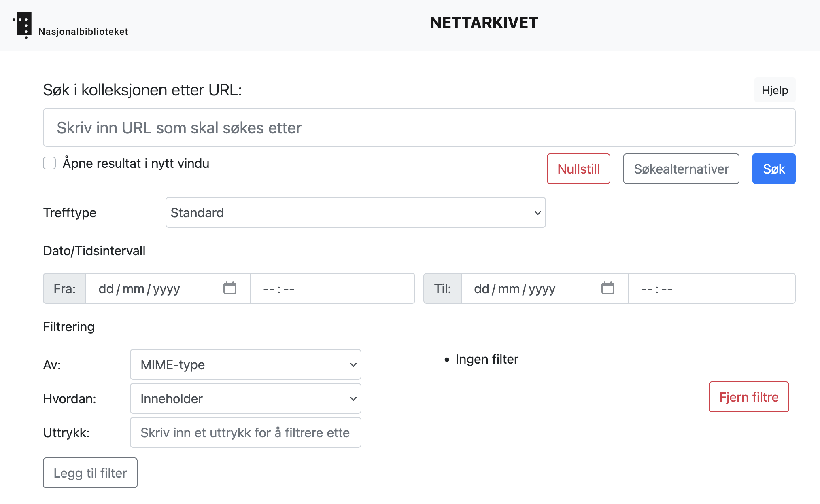Click the Nullstill reset button
Image resolution: width=820 pixels, height=504 pixels.
[578, 169]
